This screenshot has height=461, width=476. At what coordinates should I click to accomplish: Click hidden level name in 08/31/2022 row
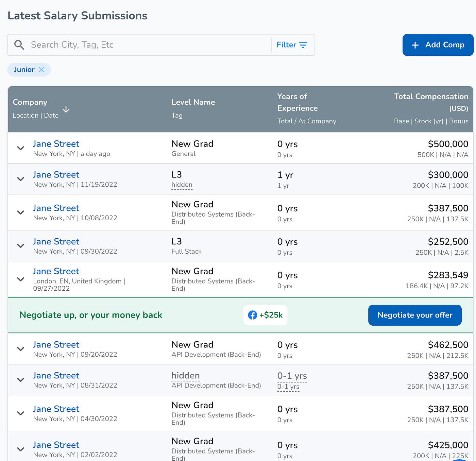(x=186, y=376)
